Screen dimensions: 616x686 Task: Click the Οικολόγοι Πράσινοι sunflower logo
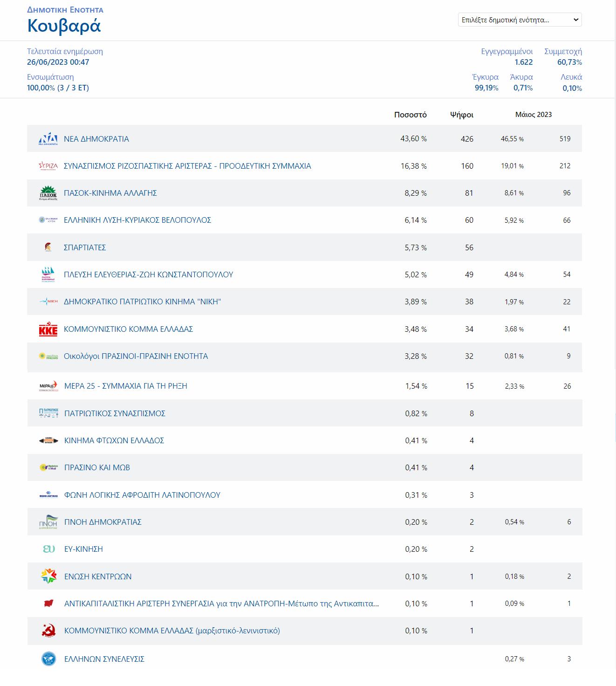pos(48,356)
